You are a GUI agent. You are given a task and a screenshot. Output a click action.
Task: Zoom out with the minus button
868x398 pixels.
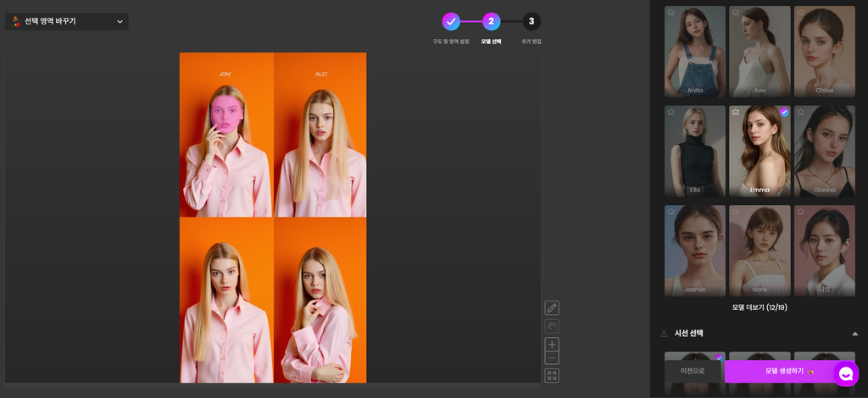click(552, 358)
